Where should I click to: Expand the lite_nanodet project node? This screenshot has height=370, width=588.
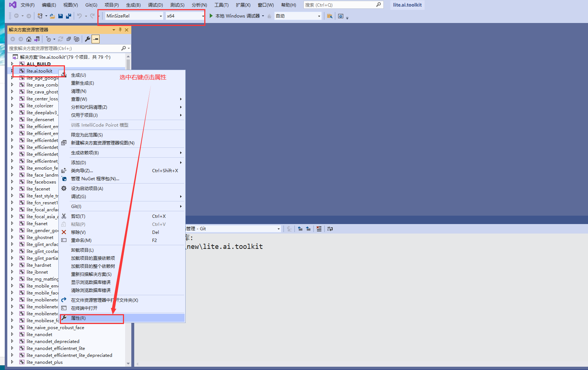pos(12,334)
